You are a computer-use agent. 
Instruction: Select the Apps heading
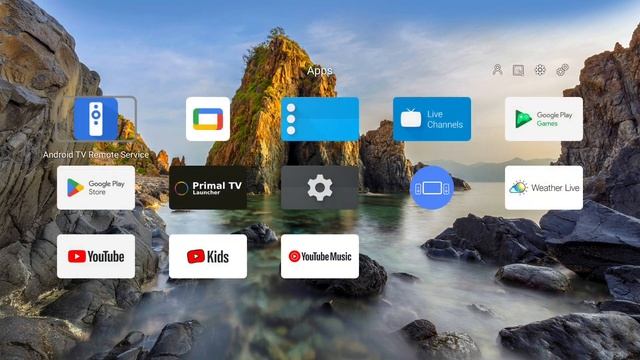pyautogui.click(x=320, y=71)
